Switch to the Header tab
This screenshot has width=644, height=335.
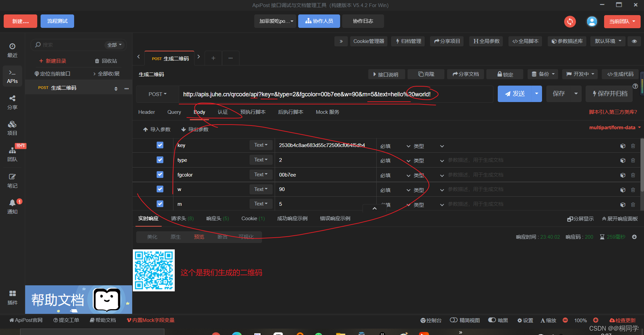147,112
